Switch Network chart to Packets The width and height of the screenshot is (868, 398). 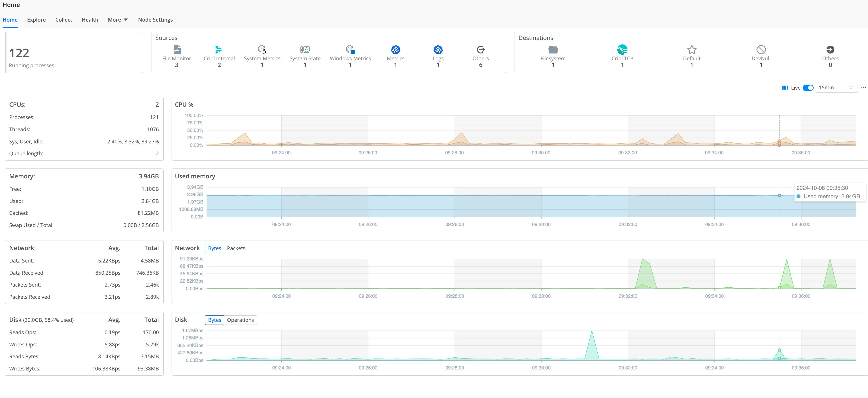(x=236, y=248)
